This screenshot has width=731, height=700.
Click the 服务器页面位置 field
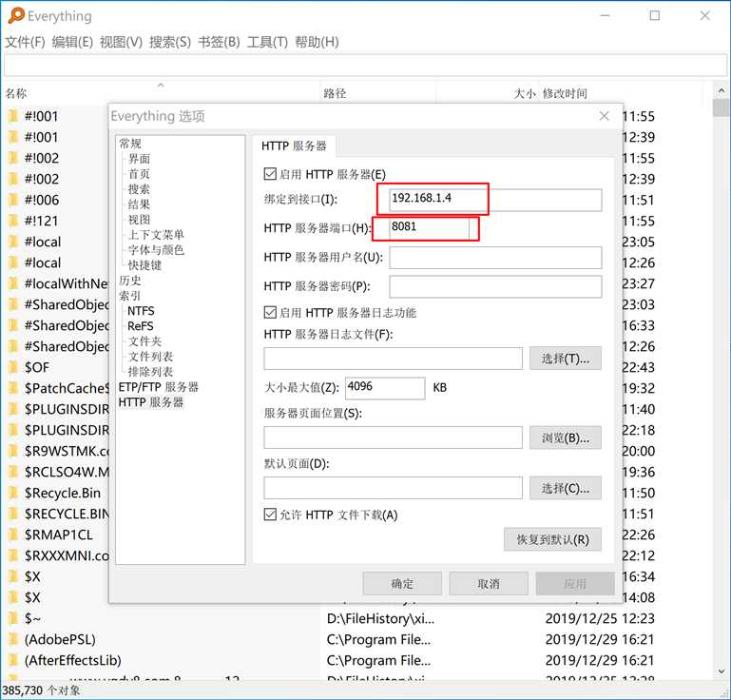click(393, 437)
